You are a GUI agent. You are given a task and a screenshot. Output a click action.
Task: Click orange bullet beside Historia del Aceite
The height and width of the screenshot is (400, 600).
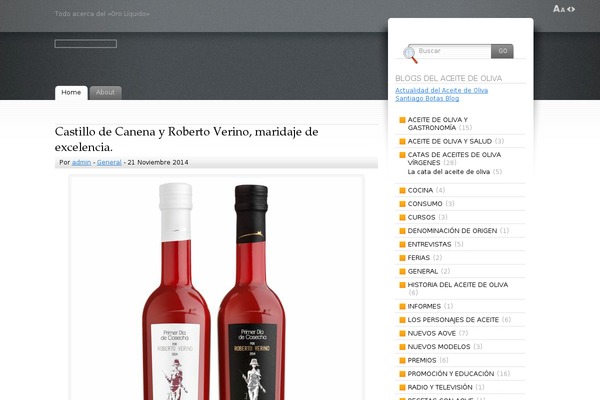pyautogui.click(x=402, y=285)
